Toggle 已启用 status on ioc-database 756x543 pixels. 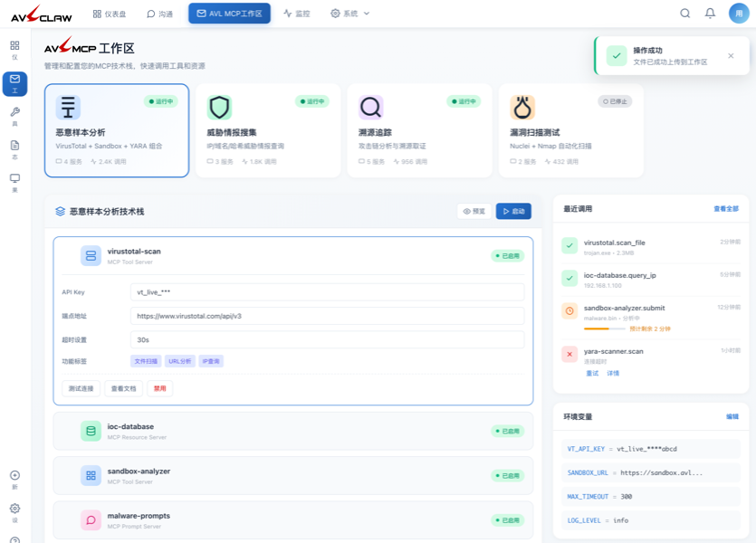[x=509, y=432]
